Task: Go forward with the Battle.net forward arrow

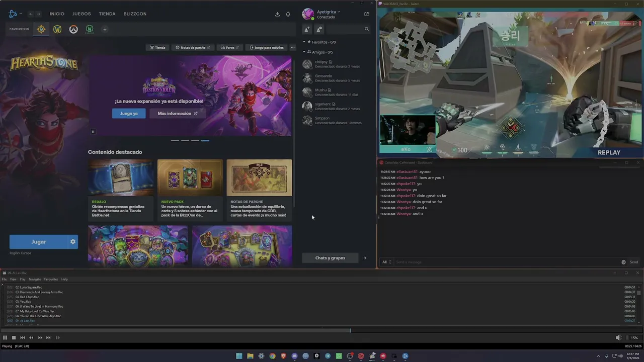Action: [x=38, y=14]
